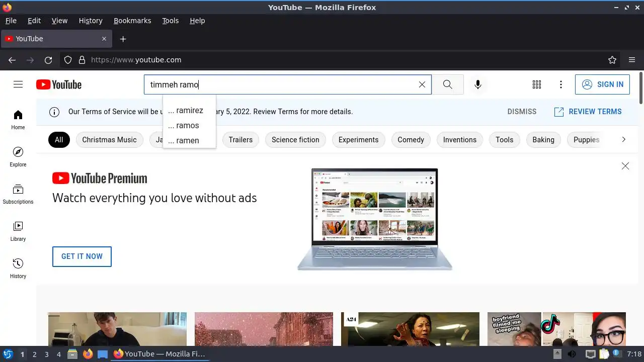
Task: Click the laptop promo image
Action: (x=375, y=219)
